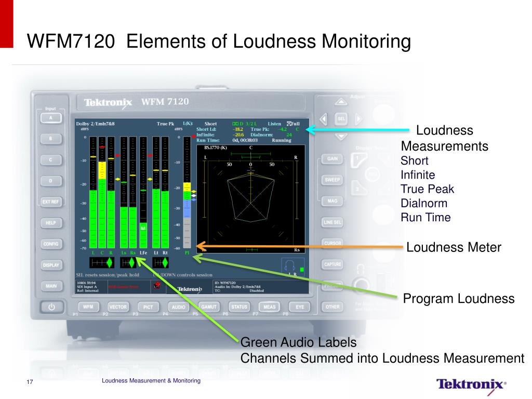Screen dimensions: 532x399
Task: Switch to the PICT display mode
Action: pos(148,307)
